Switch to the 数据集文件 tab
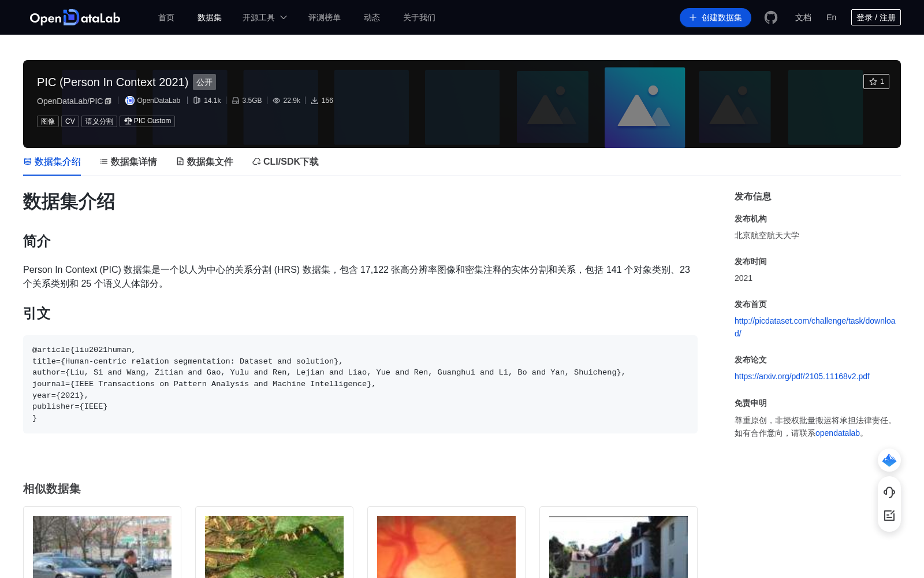Viewport: 924px width, 578px height. (x=204, y=162)
